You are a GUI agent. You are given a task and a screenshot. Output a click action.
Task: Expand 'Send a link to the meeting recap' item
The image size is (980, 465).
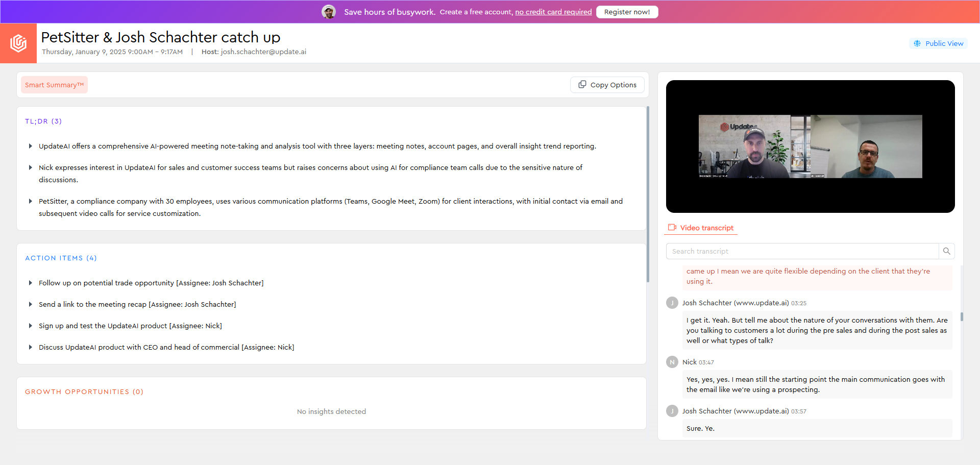click(x=31, y=305)
